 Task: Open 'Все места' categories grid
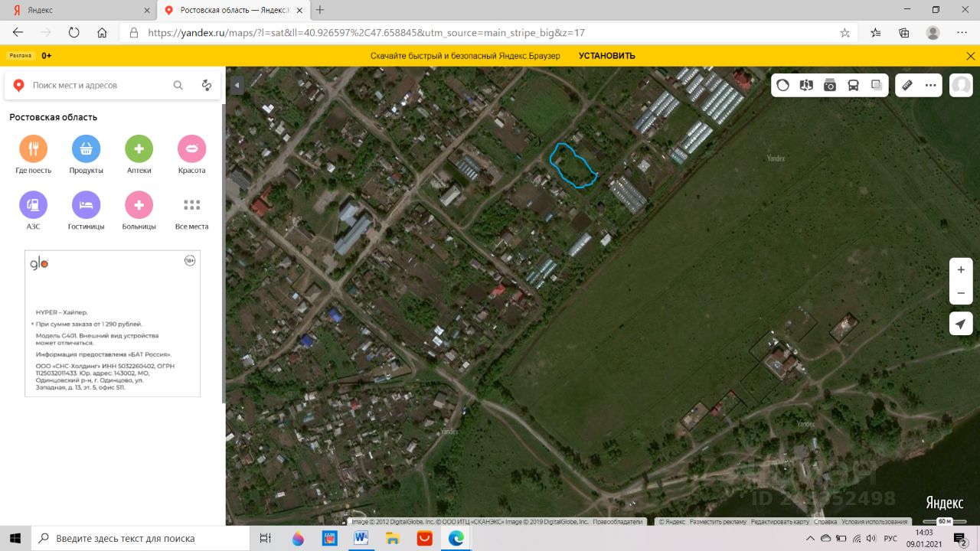coord(191,211)
